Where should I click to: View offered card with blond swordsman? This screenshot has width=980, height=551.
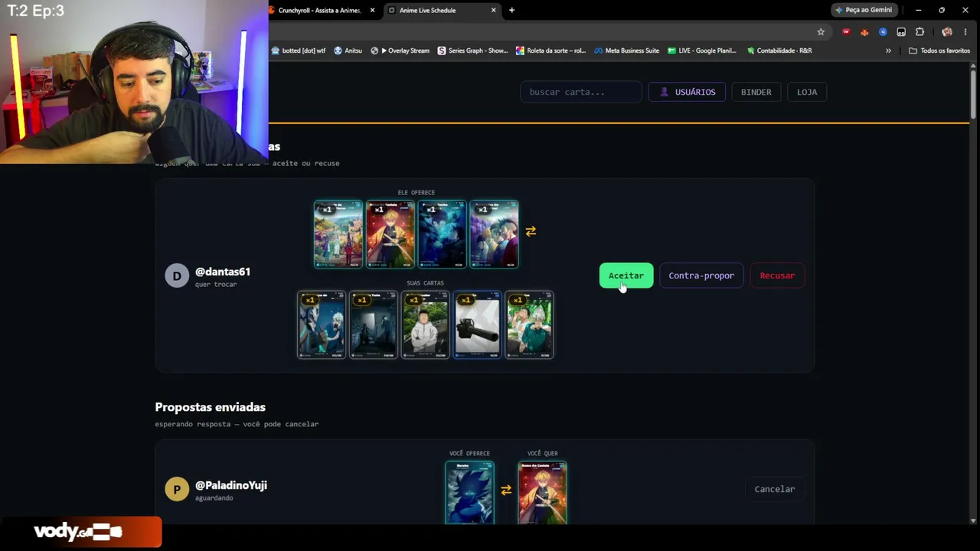(x=390, y=234)
